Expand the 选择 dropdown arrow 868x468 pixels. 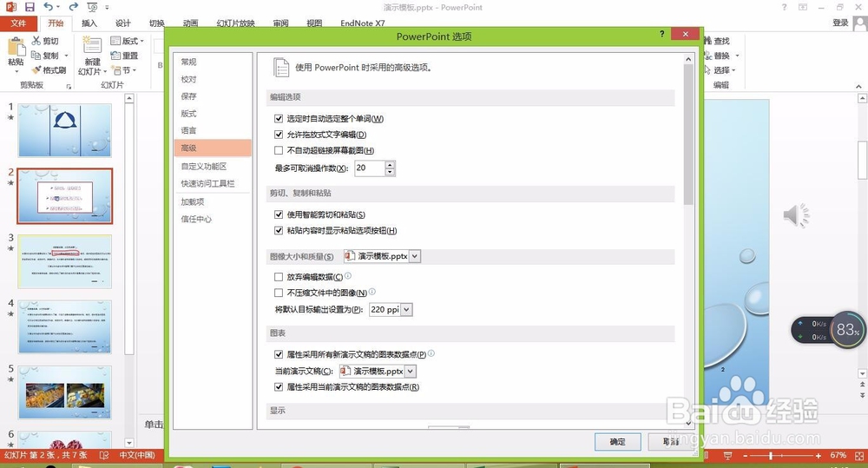(x=733, y=70)
